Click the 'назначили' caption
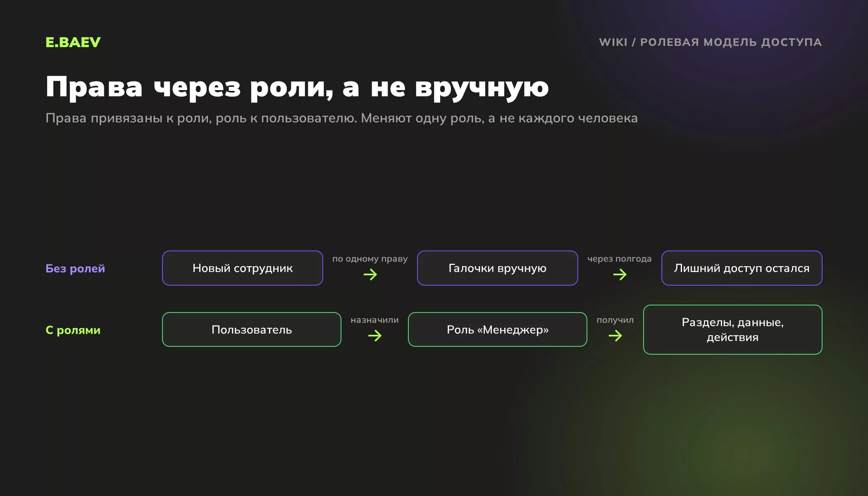Screen dimensions: 868x496 [374, 320]
